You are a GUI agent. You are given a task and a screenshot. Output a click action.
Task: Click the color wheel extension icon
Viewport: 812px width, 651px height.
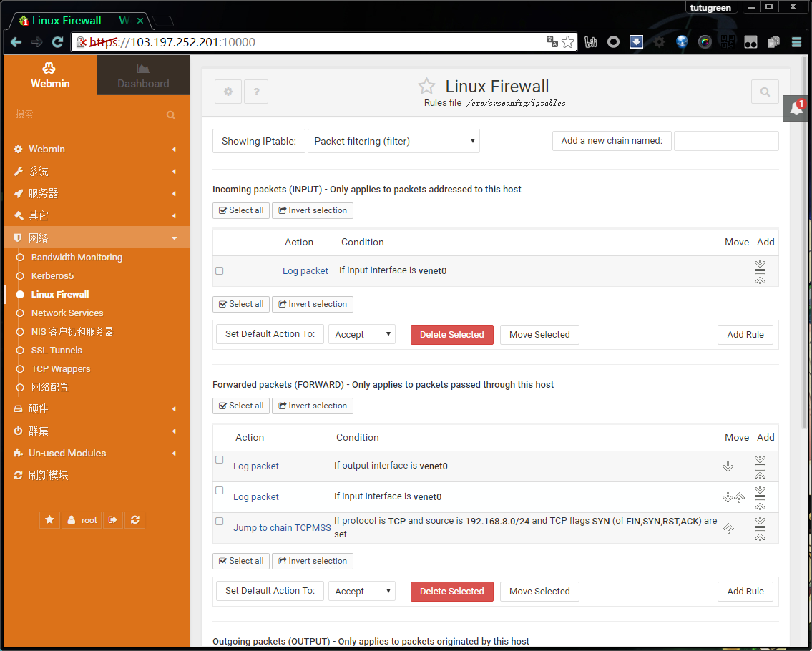click(x=705, y=42)
